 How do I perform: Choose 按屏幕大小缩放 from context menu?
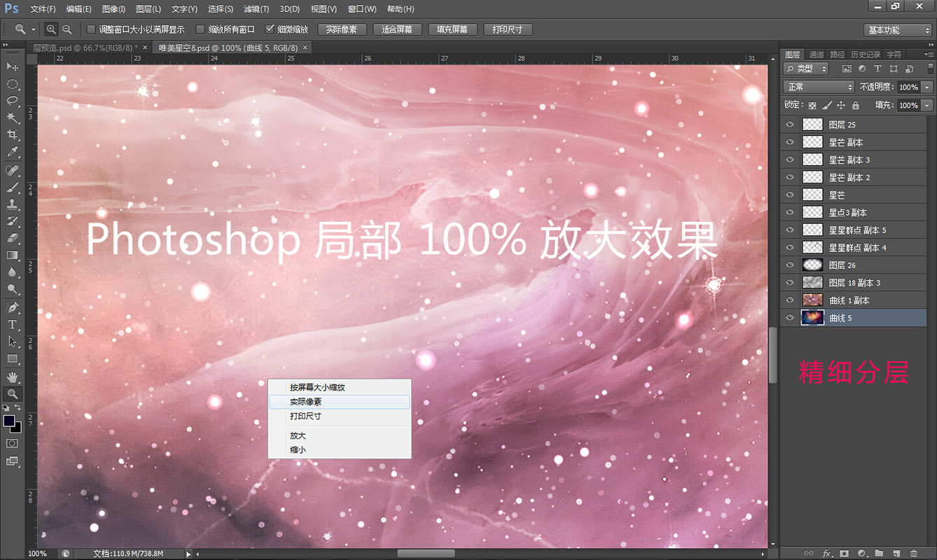pos(340,387)
